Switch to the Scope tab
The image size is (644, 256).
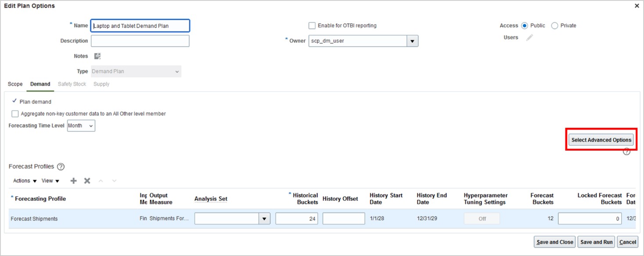click(x=15, y=84)
